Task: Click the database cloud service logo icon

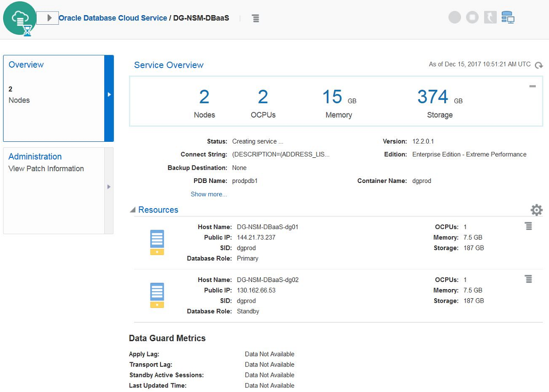Action: tap(20, 18)
